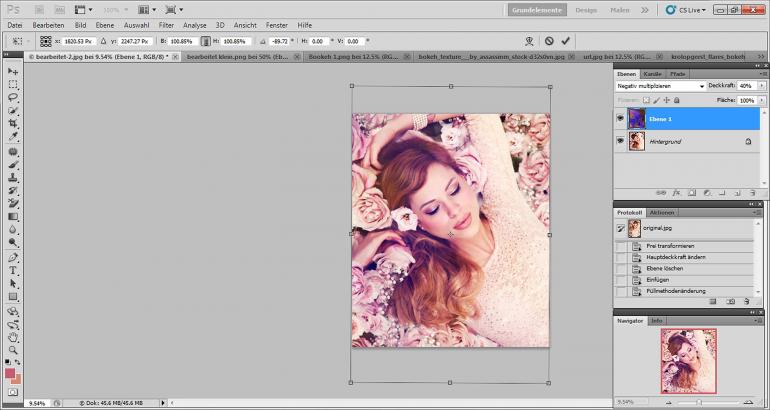Click the trash icon in the Ebenen panel
Viewport: 770px width, 410px height.
(752, 193)
